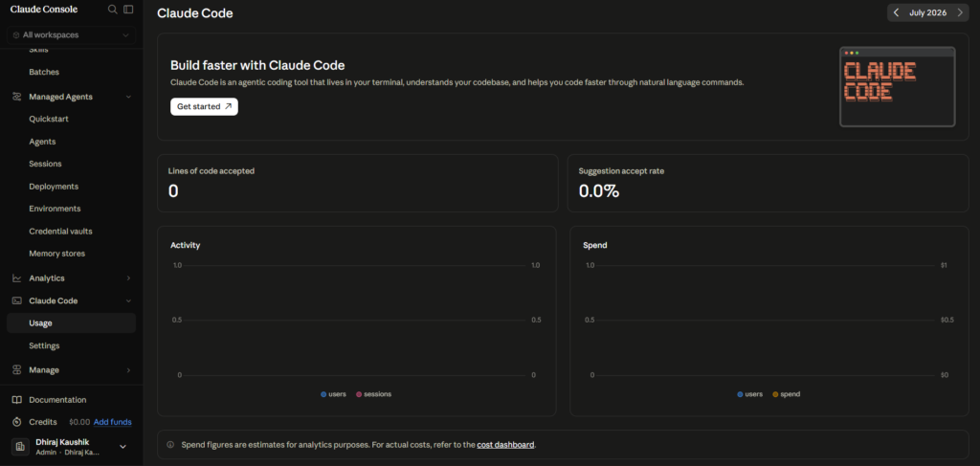Toggle users series in Spend chart legend
The image size is (980, 466).
pyautogui.click(x=750, y=394)
